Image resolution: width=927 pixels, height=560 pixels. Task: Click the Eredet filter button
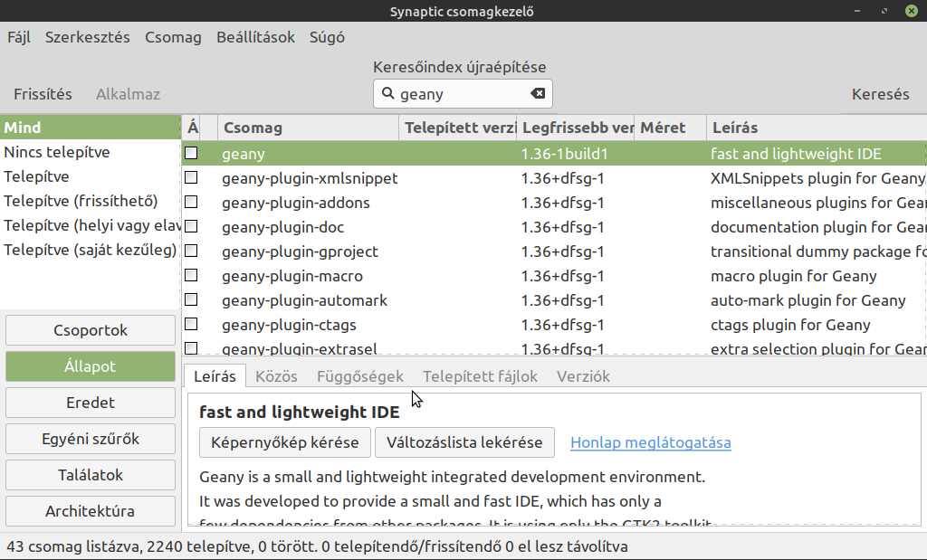(x=91, y=403)
